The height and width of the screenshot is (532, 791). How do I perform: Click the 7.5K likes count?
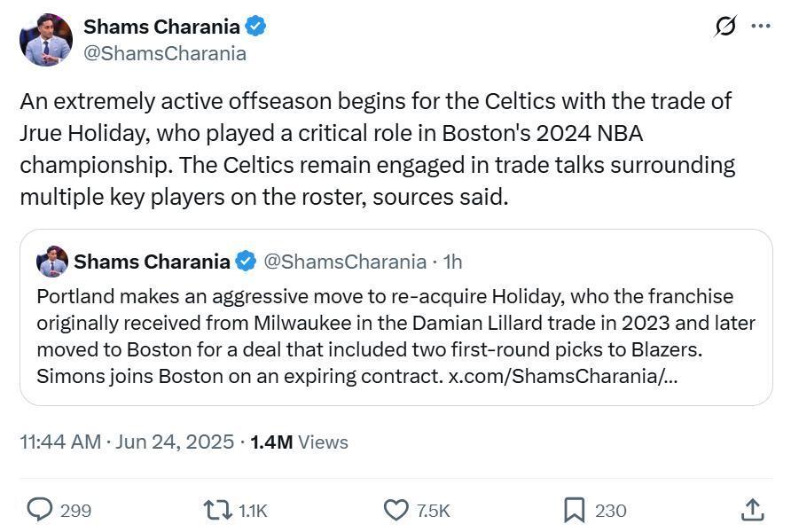pos(433,511)
